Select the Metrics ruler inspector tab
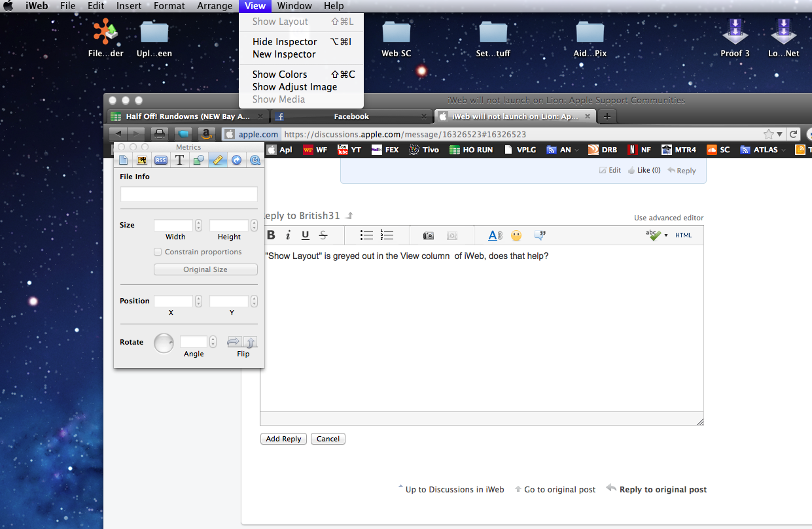This screenshot has width=812, height=529. pyautogui.click(x=217, y=160)
